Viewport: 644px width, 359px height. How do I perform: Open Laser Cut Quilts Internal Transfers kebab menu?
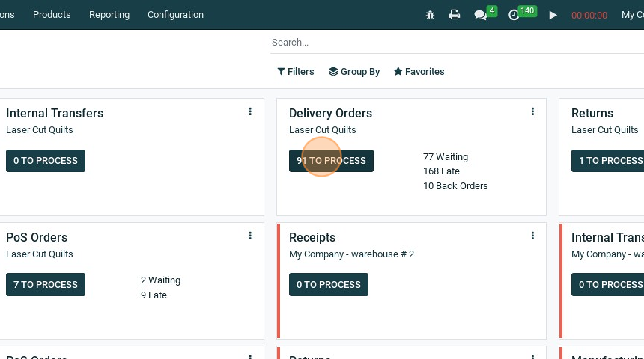point(250,112)
